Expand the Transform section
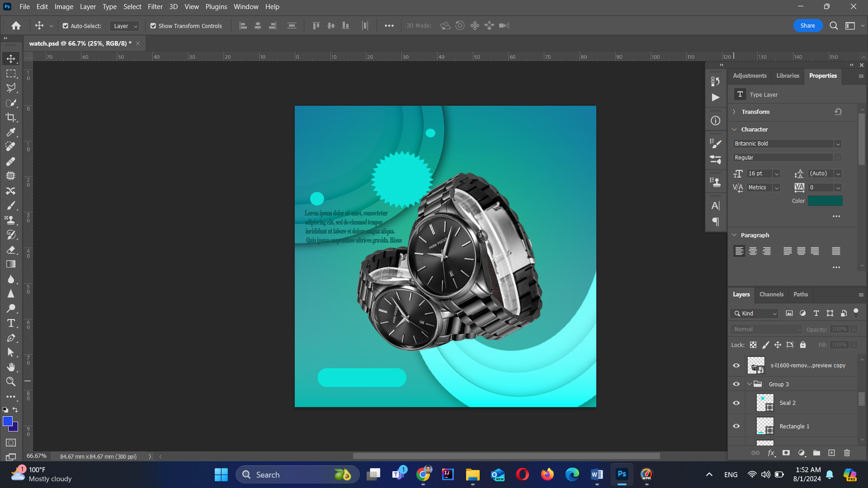This screenshot has width=868, height=488. click(x=734, y=112)
